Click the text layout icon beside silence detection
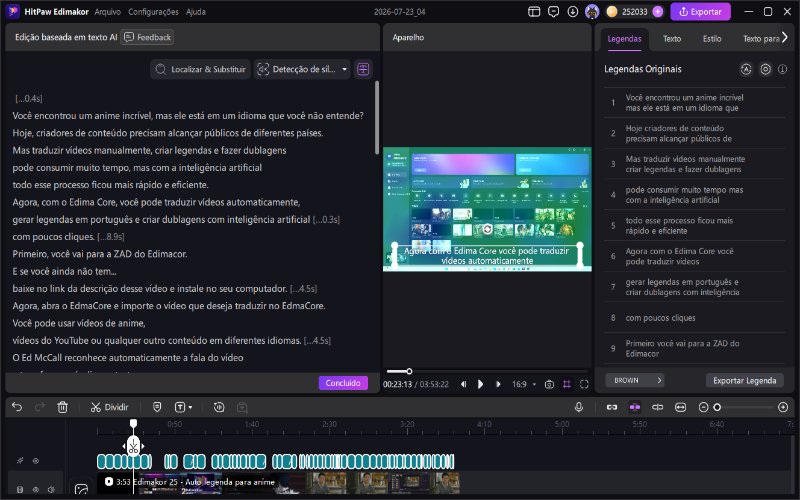The image size is (800, 500). pos(363,69)
